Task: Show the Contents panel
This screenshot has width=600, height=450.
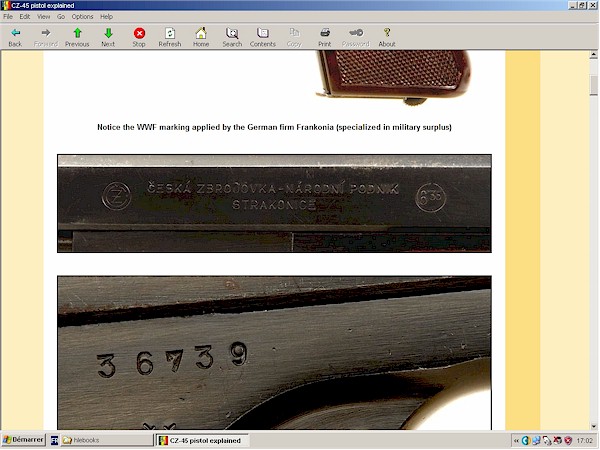Action: [x=262, y=38]
